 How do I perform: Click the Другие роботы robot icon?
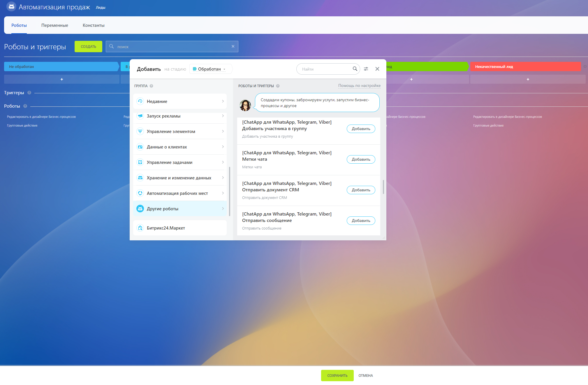pyautogui.click(x=140, y=209)
